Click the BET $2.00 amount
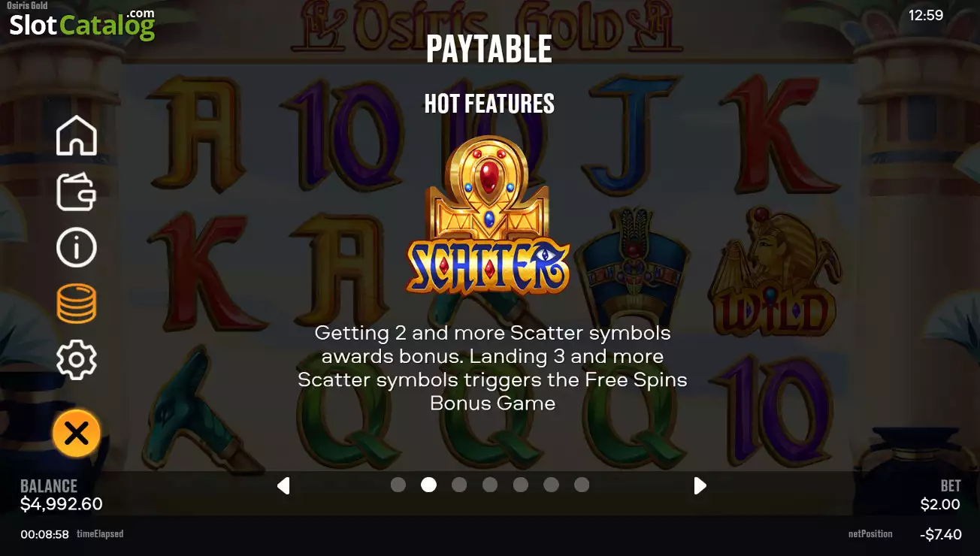 tap(940, 504)
